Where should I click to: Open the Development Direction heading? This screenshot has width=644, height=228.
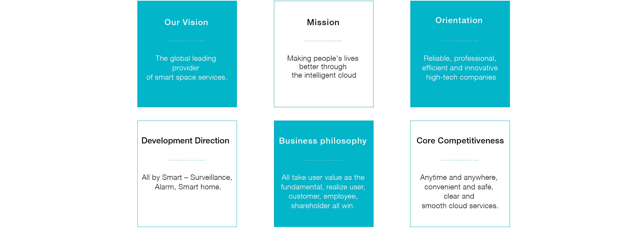tap(185, 141)
